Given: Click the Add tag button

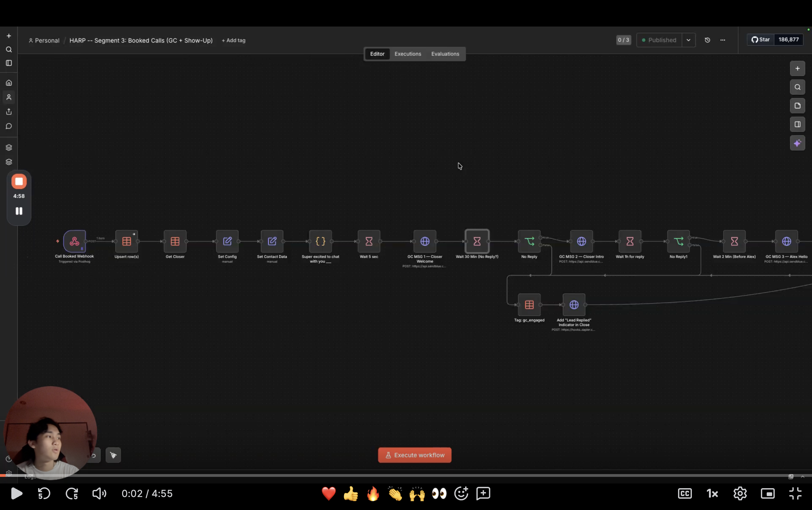Looking at the screenshot, I should [233, 41].
